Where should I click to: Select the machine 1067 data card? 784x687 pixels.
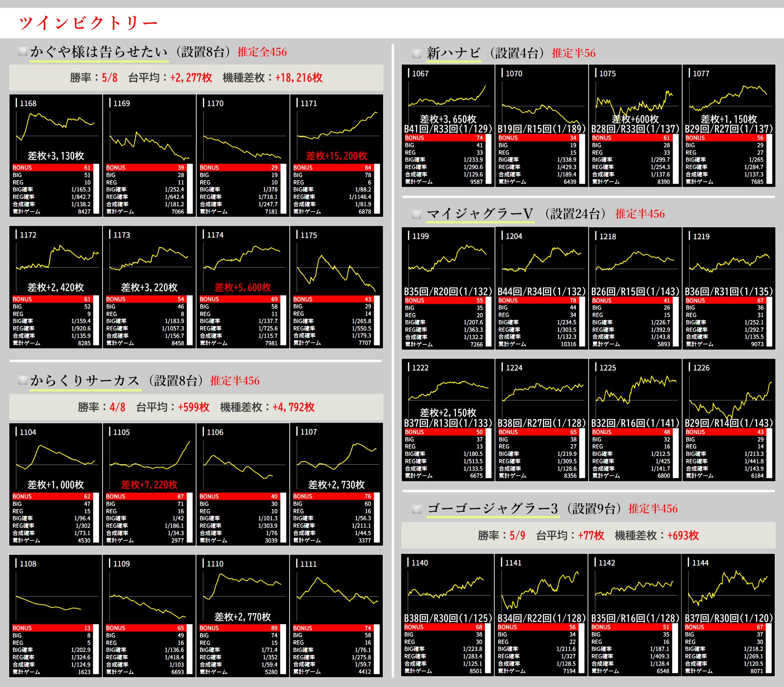tap(448, 126)
